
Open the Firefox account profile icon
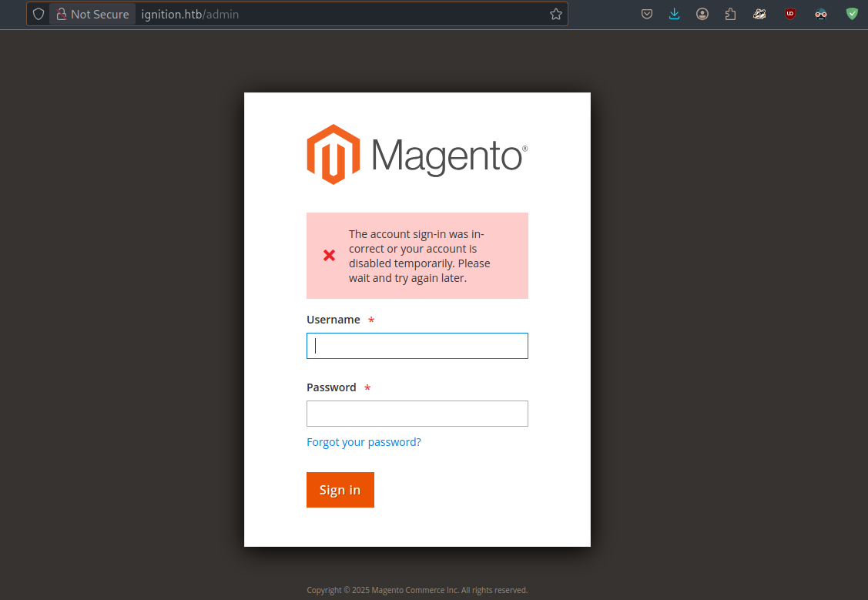(702, 15)
